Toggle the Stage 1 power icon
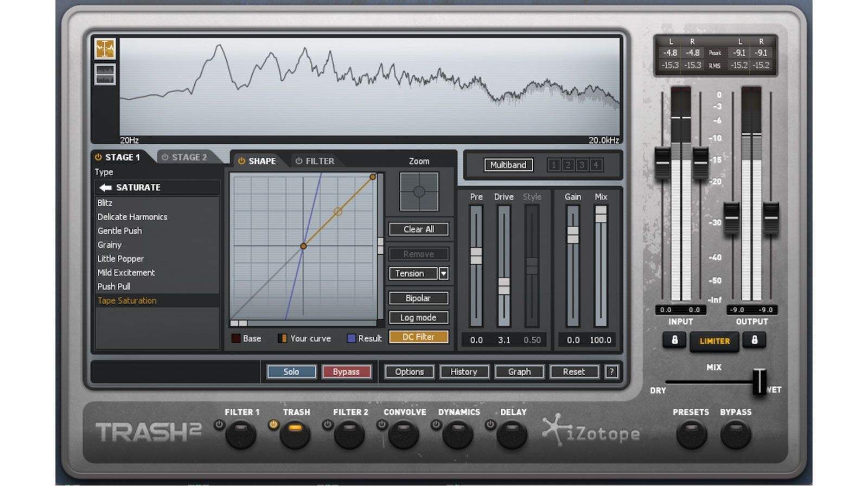868x488 pixels. (x=98, y=157)
